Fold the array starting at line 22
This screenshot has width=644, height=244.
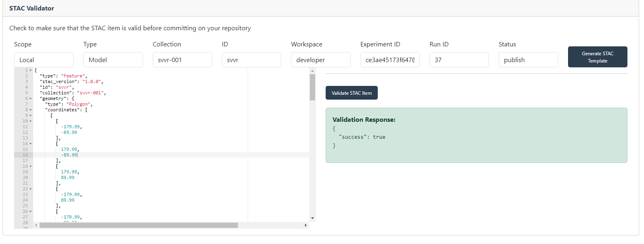tap(30, 189)
